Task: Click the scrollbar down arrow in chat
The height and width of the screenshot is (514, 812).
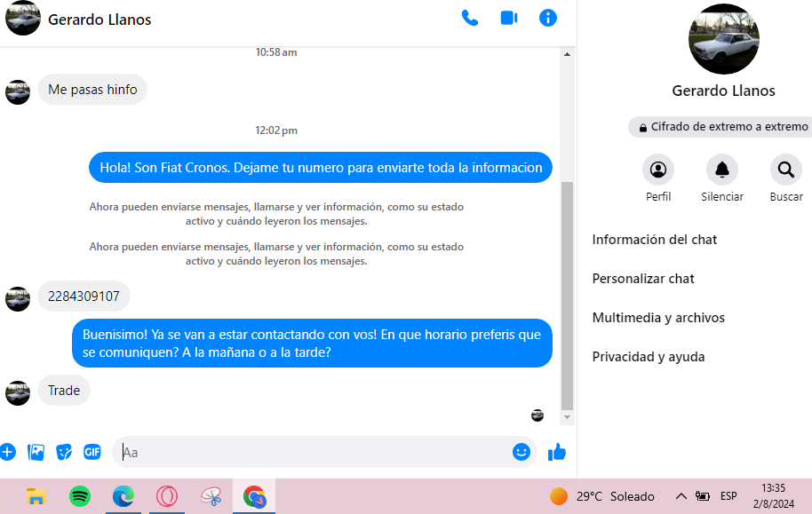Action: point(567,417)
